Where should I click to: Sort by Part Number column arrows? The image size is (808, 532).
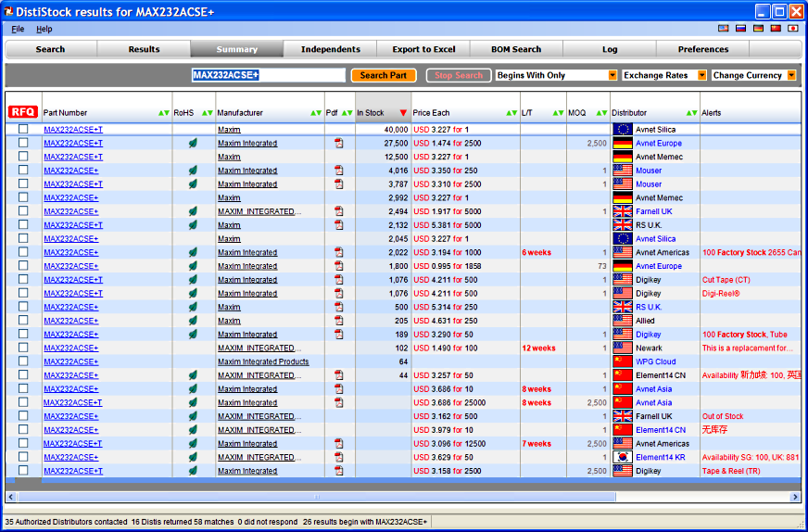pos(164,113)
